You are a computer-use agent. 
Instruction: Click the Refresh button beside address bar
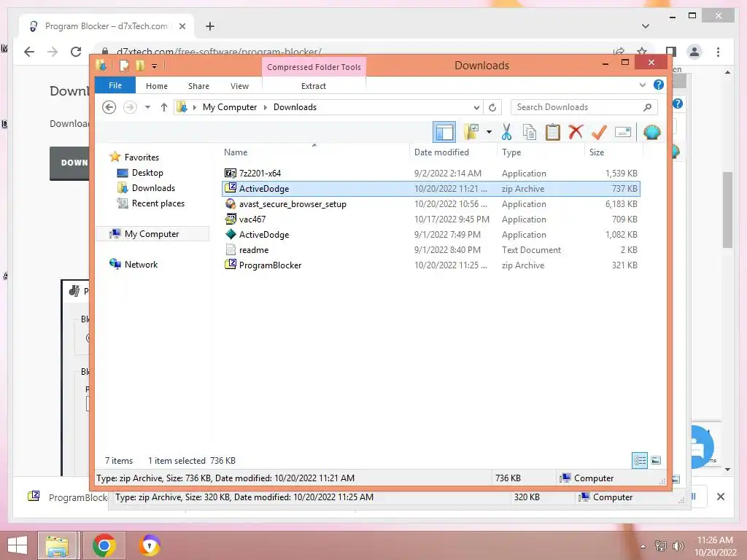coord(492,108)
